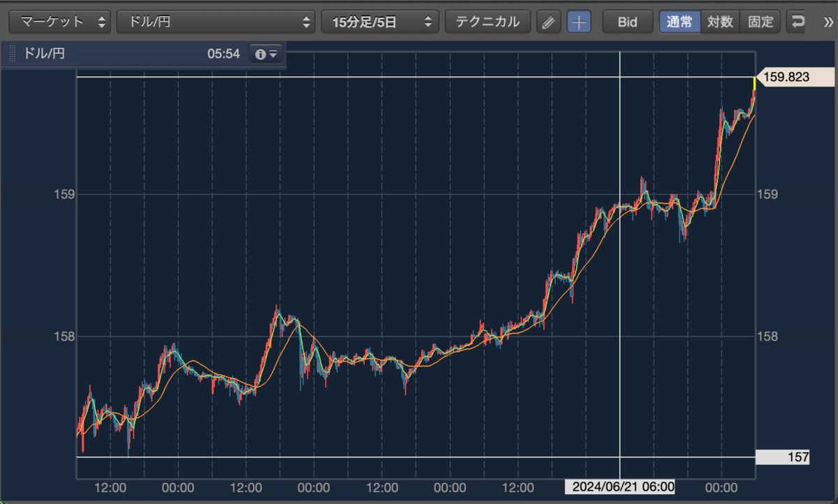The width and height of the screenshot is (838, 504).
Task: Switch scale to 固定 mode
Action: tap(760, 22)
